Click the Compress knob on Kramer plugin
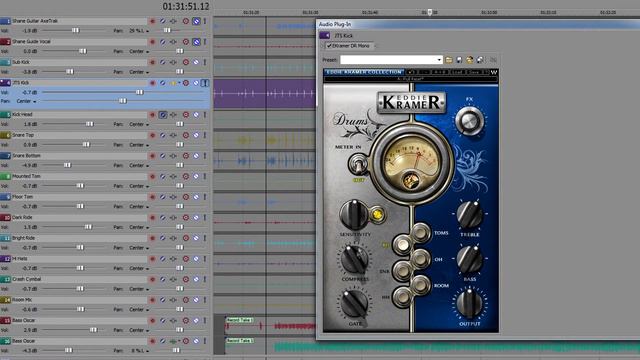 click(354, 259)
